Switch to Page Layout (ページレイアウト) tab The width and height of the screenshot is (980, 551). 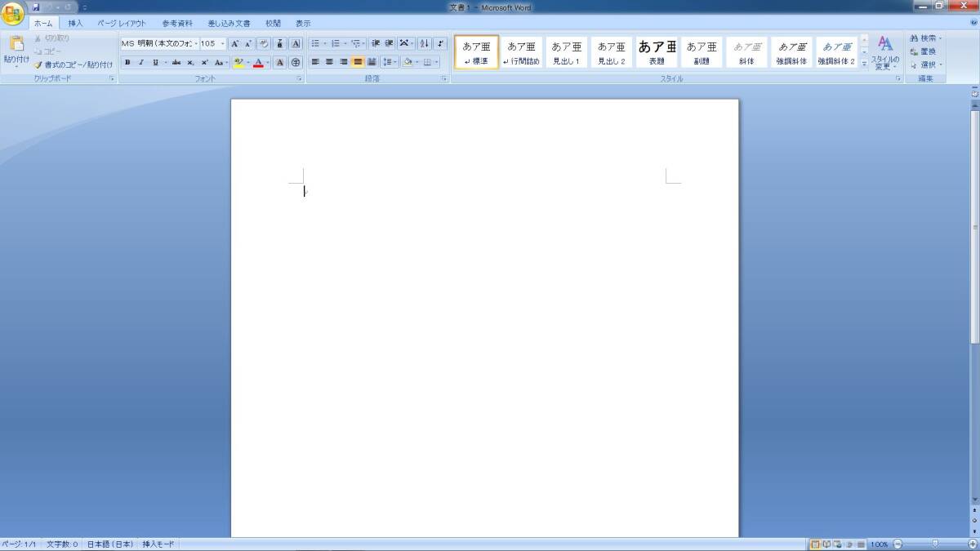click(x=122, y=24)
